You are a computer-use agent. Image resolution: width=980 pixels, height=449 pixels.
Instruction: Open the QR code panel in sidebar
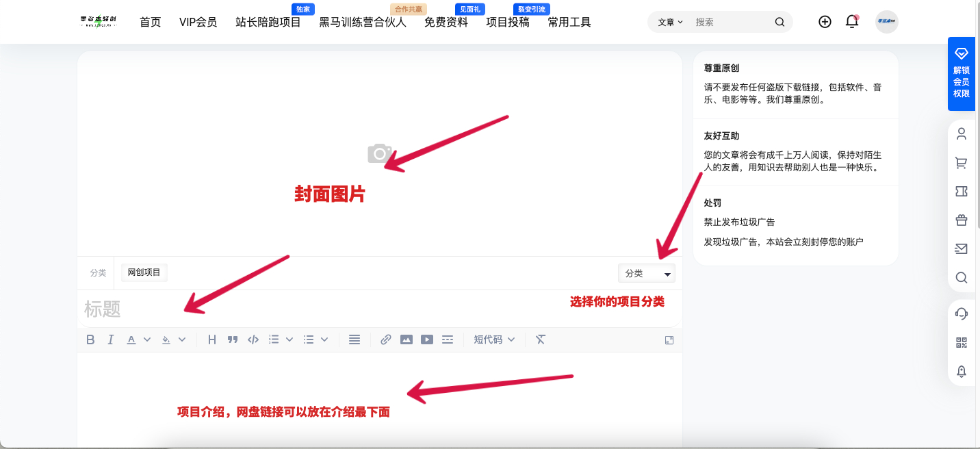[x=962, y=342]
